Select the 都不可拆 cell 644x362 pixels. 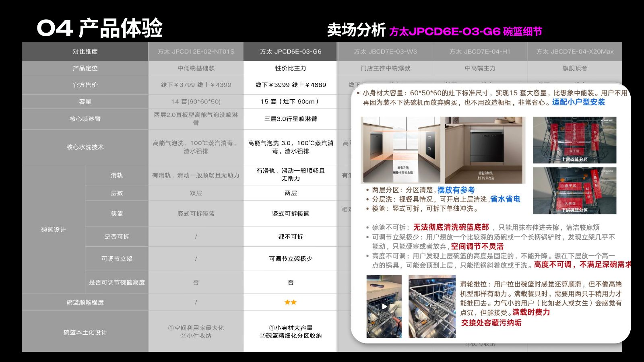pos(290,236)
